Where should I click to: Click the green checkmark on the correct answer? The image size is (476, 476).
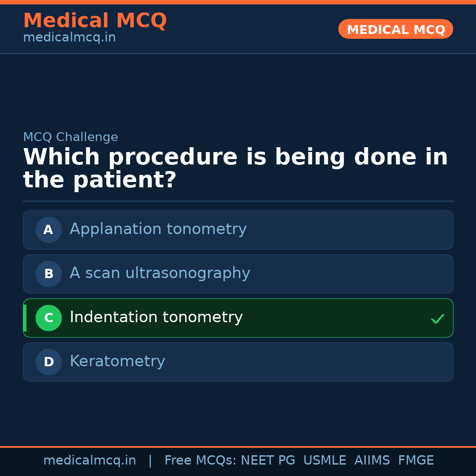click(x=437, y=318)
